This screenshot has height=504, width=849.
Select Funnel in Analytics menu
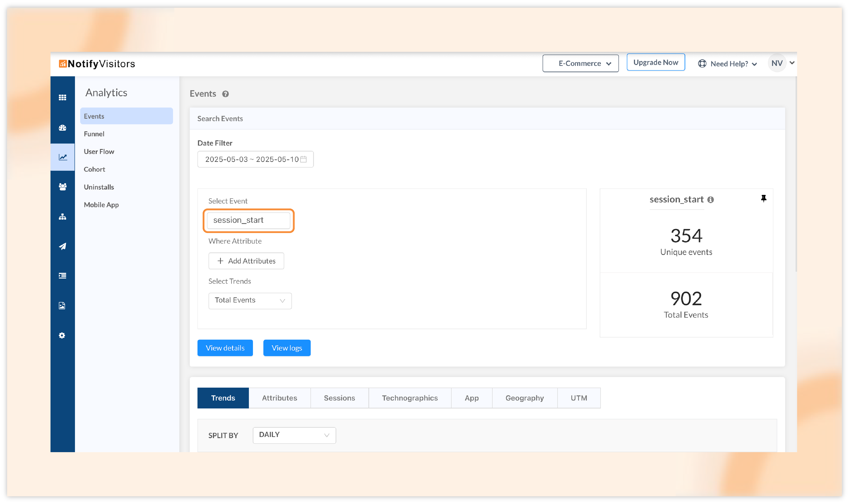click(94, 134)
